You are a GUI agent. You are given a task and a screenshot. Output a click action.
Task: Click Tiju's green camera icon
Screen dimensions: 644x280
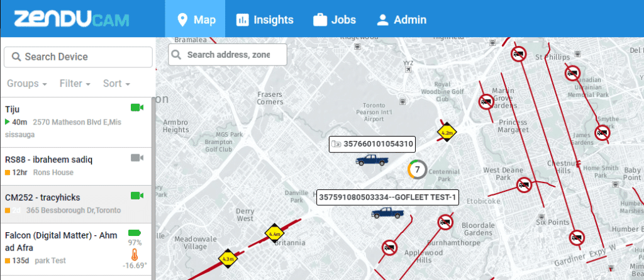tap(136, 108)
